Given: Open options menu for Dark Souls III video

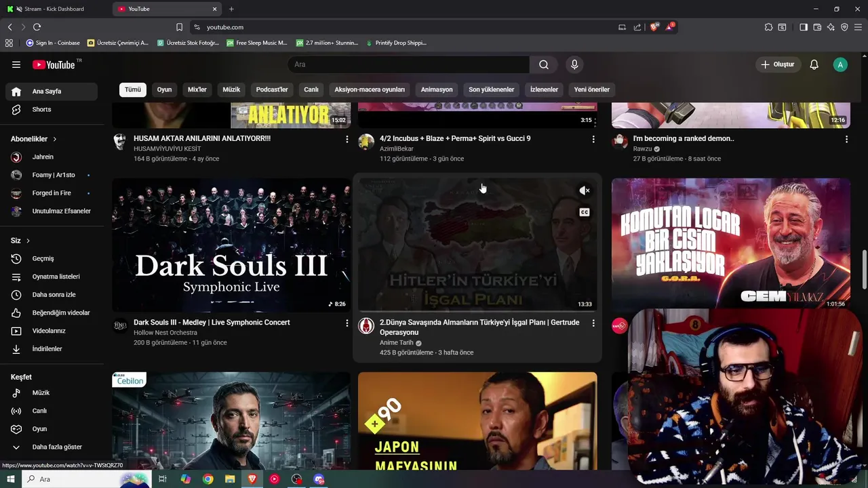Looking at the screenshot, I should click(347, 323).
